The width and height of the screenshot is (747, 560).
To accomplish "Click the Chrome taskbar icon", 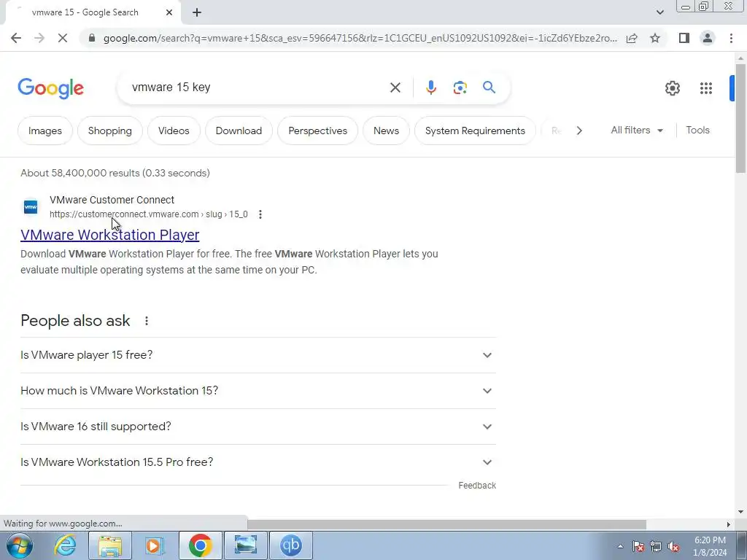I will pyautogui.click(x=200, y=545).
